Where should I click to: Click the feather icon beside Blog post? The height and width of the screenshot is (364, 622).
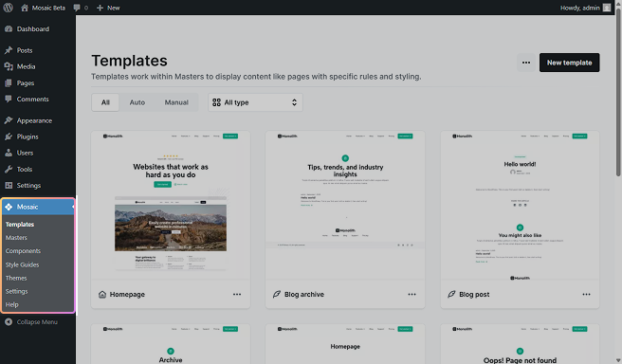coord(451,294)
